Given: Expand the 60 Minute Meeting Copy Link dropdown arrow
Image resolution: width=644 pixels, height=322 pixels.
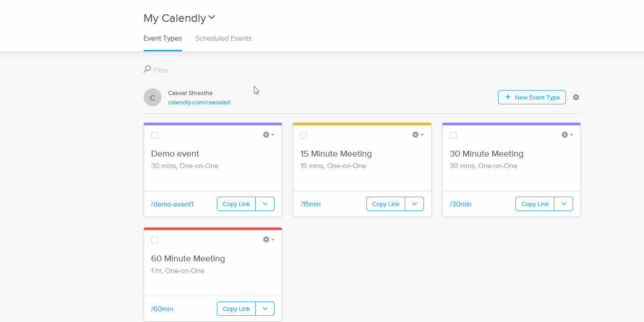Looking at the screenshot, I should tap(265, 309).
